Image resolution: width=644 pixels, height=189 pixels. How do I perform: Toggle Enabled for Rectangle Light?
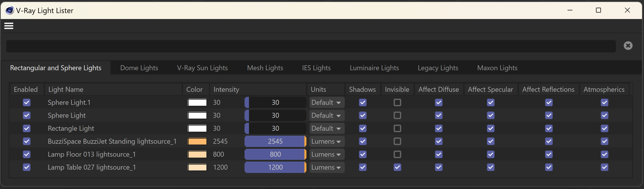26,128
